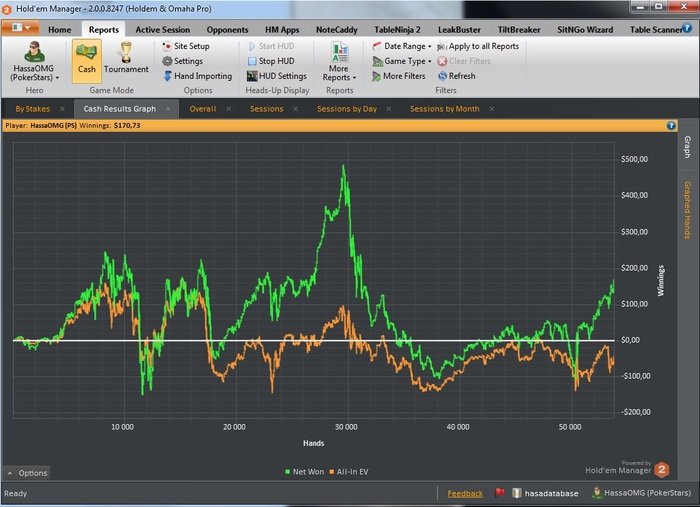
Task: Switch to the Opponents ribbon tab
Action: 227,30
